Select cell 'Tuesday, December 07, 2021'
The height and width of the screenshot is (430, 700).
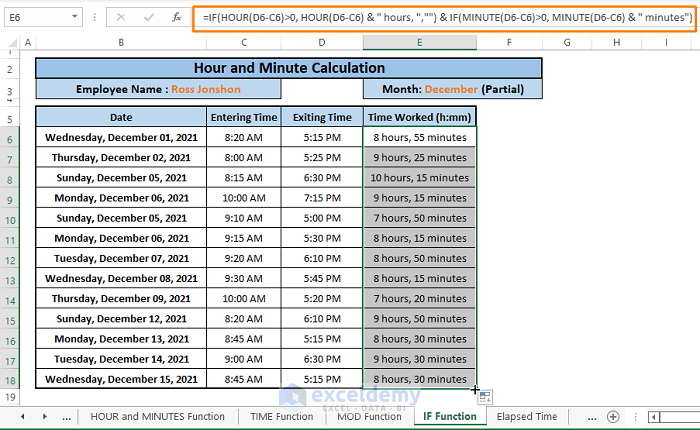coord(121,259)
